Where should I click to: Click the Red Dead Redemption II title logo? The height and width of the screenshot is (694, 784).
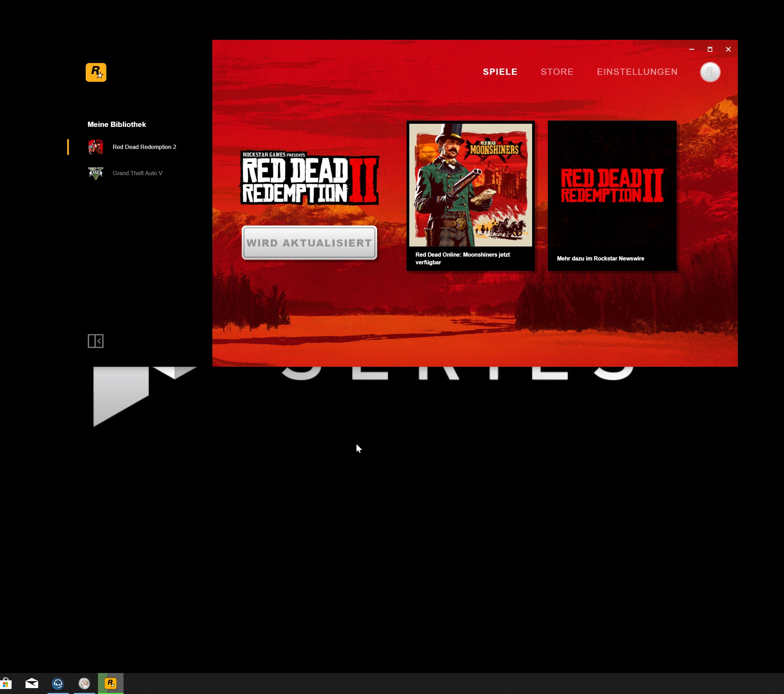pos(310,178)
